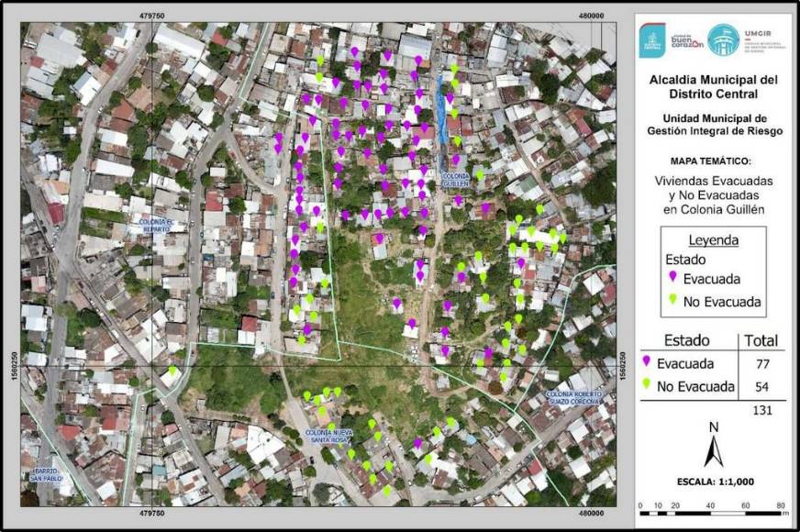Click the UMGIR circular logo

pyautogui.click(x=722, y=39)
